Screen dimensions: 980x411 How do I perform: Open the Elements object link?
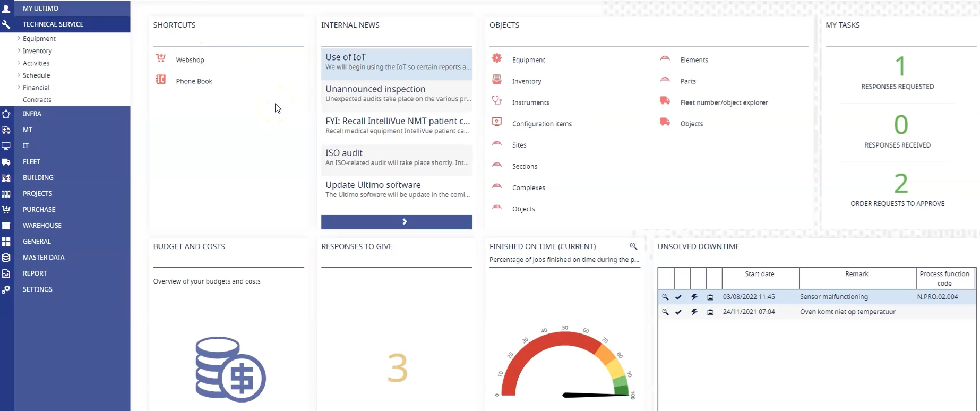(694, 60)
